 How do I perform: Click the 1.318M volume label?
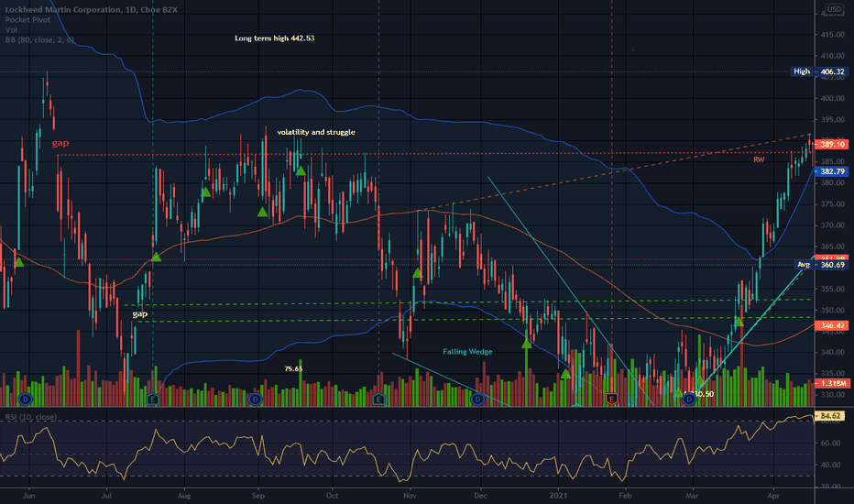(832, 384)
